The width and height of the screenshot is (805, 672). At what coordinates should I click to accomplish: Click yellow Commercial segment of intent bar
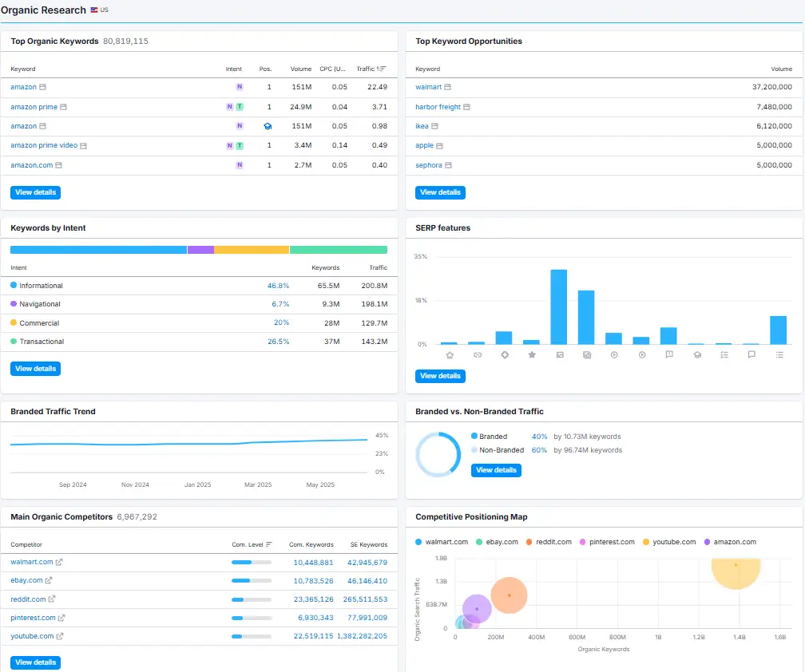click(x=252, y=250)
